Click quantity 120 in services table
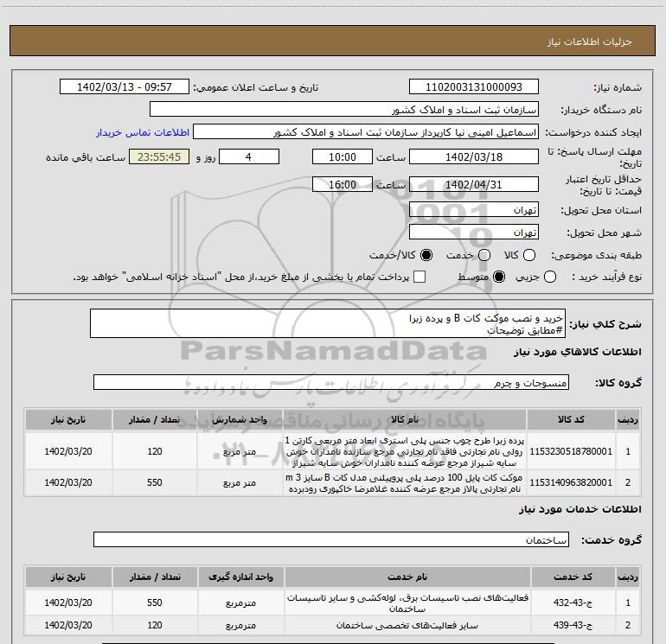Screen dimensions: 666x644 click(x=155, y=625)
